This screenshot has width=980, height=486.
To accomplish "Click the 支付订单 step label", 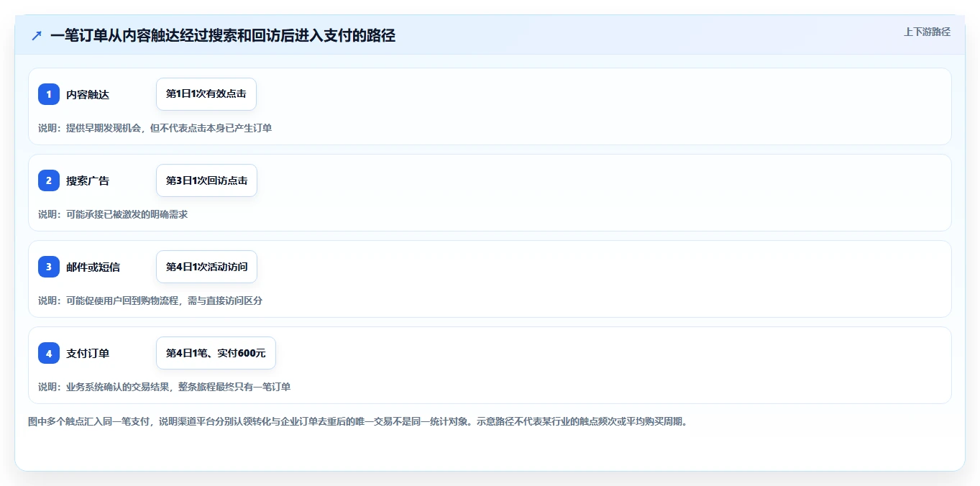I will pyautogui.click(x=88, y=353).
